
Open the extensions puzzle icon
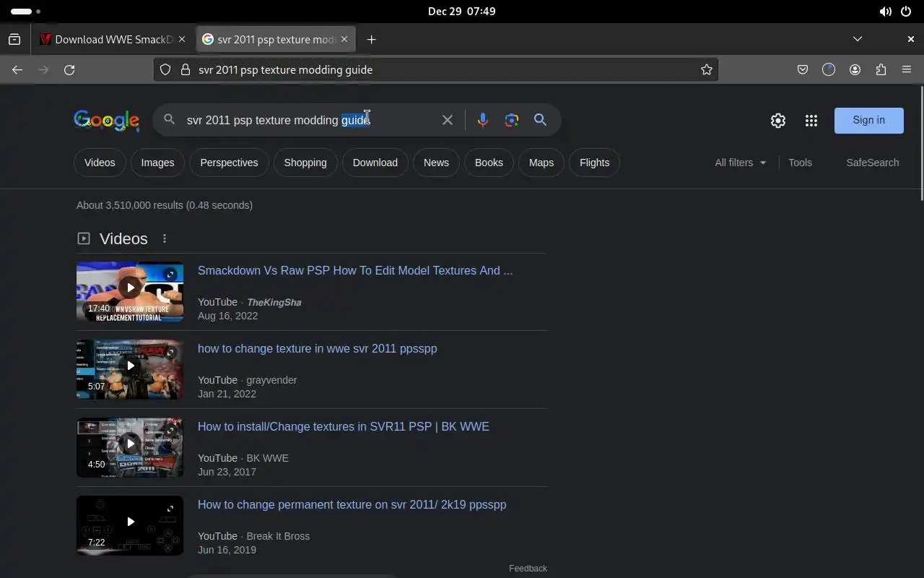[881, 69]
